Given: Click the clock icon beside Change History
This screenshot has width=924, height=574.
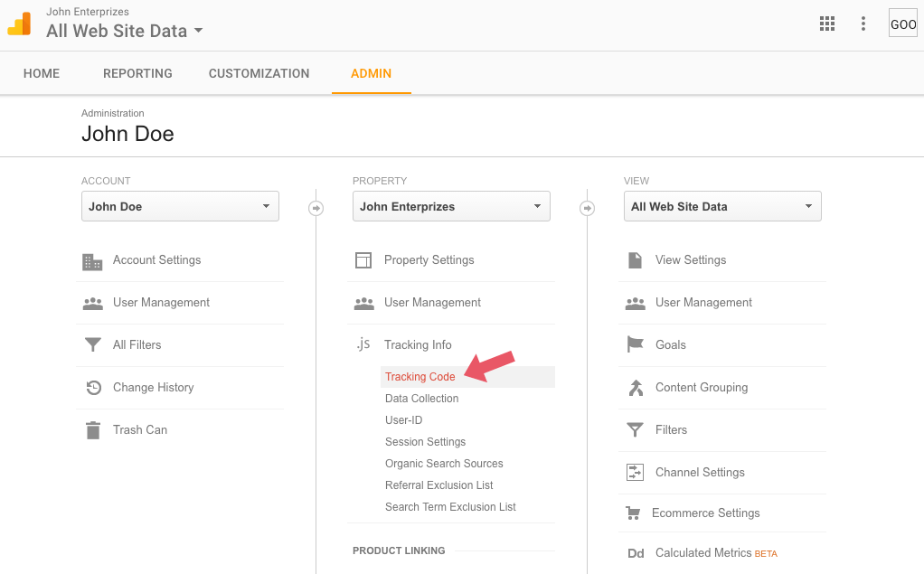Looking at the screenshot, I should point(93,387).
